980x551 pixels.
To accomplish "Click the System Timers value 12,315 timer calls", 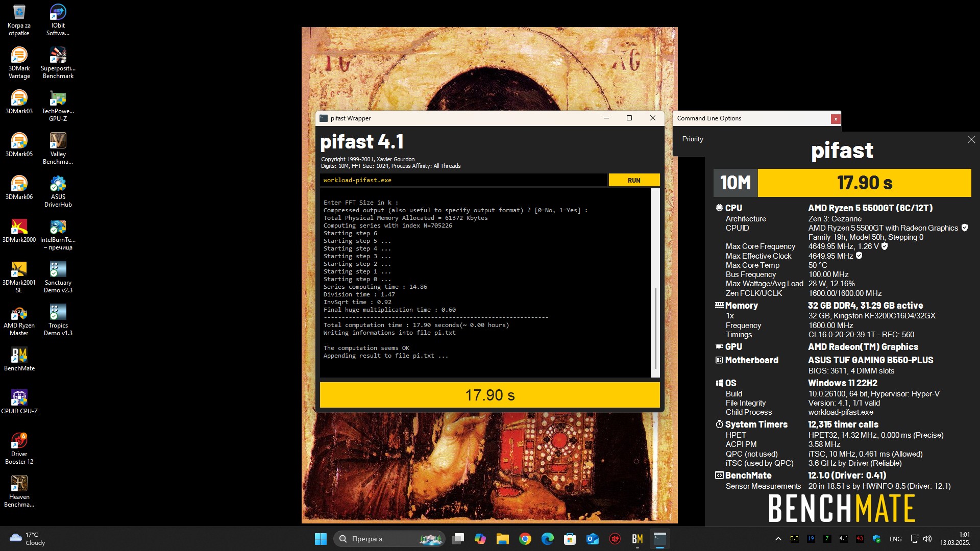I will [x=843, y=424].
